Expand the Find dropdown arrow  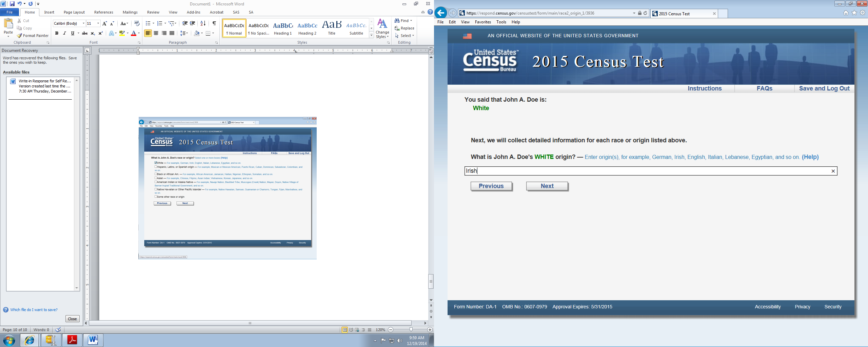pyautogui.click(x=411, y=21)
